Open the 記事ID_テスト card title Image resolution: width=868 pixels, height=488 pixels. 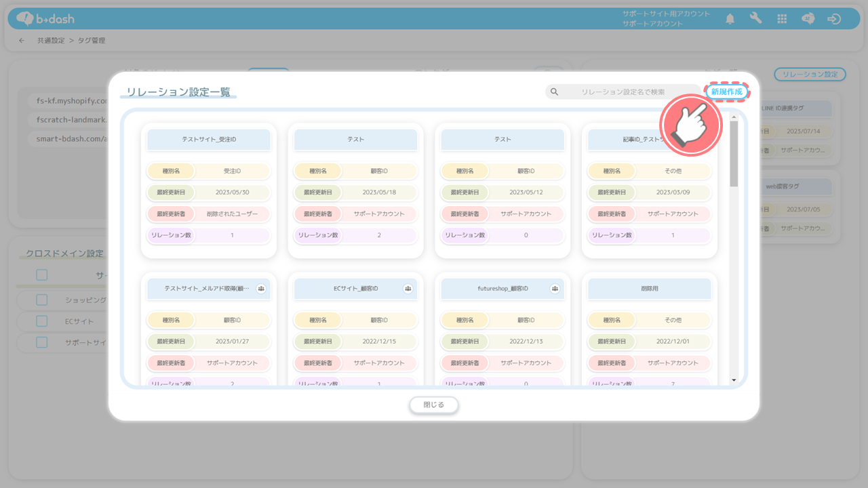[x=650, y=139]
